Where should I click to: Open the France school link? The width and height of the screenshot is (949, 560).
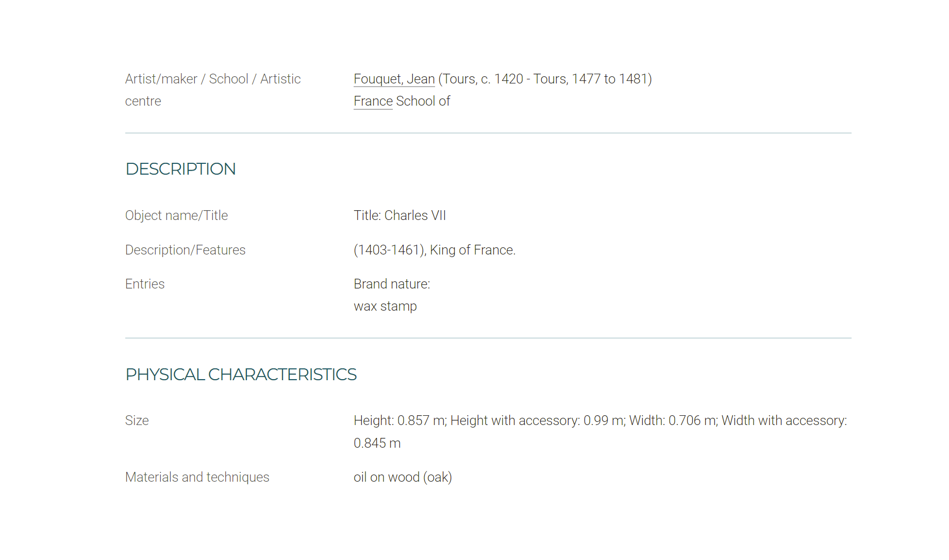coord(373,101)
